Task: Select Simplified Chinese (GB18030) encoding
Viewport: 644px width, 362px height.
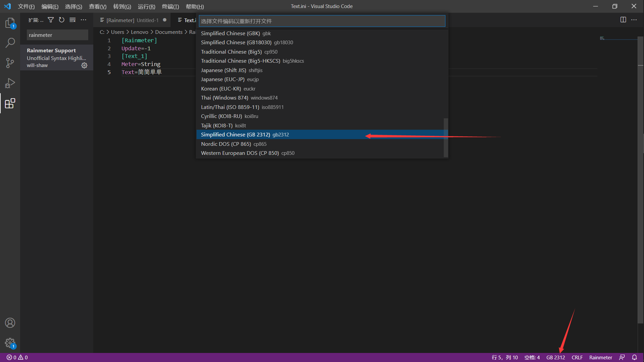Action: tap(322, 42)
